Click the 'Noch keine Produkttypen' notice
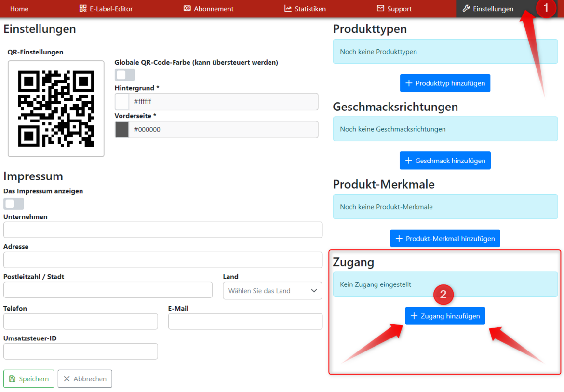 tap(445, 52)
